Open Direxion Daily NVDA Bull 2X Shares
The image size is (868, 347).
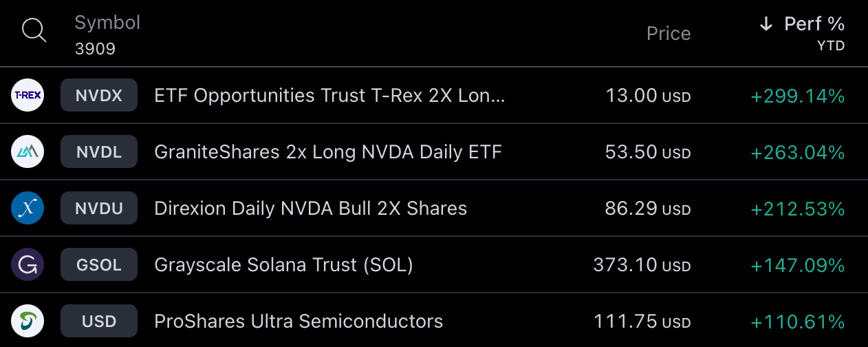click(434, 209)
